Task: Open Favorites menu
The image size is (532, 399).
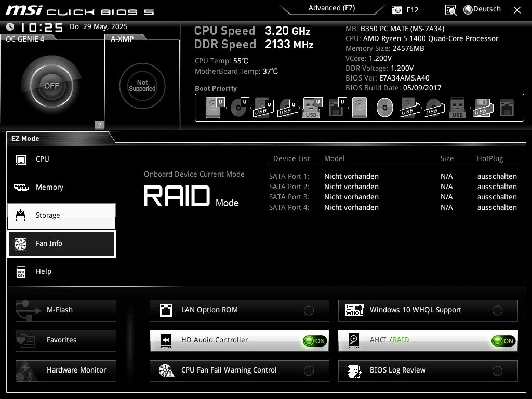Action: pyautogui.click(x=66, y=341)
